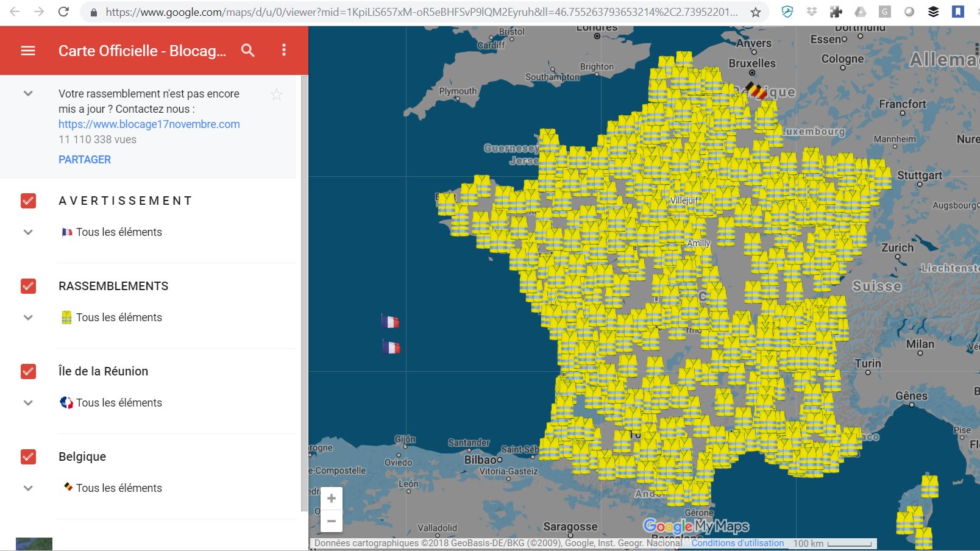This screenshot has height=551, width=980.
Task: Go back with the browser back arrow
Action: (15, 12)
